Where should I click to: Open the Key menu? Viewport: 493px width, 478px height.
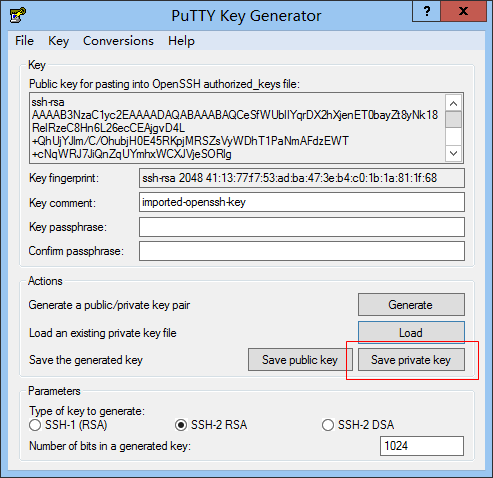click(x=58, y=41)
